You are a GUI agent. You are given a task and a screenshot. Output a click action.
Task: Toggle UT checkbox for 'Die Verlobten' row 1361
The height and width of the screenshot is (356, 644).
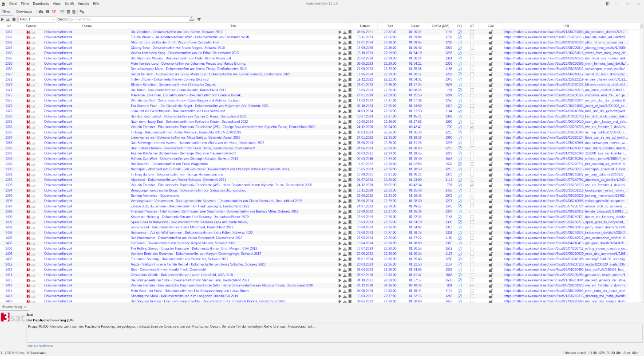point(472,32)
